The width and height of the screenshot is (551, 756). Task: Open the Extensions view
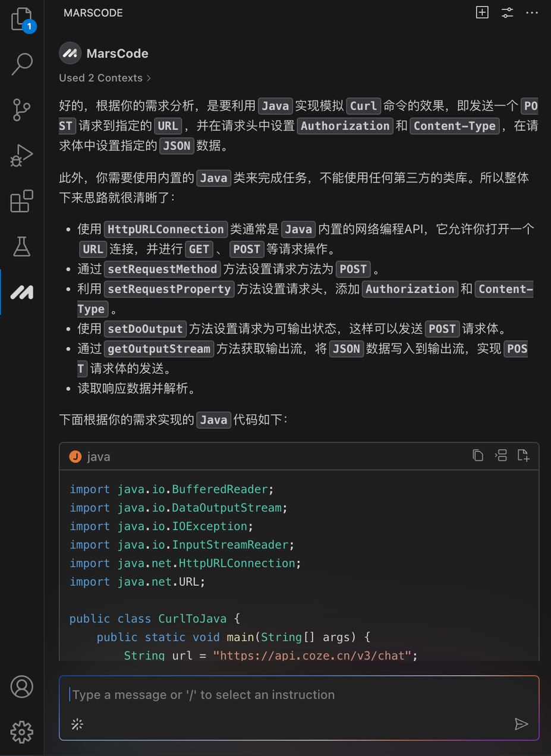click(x=22, y=201)
